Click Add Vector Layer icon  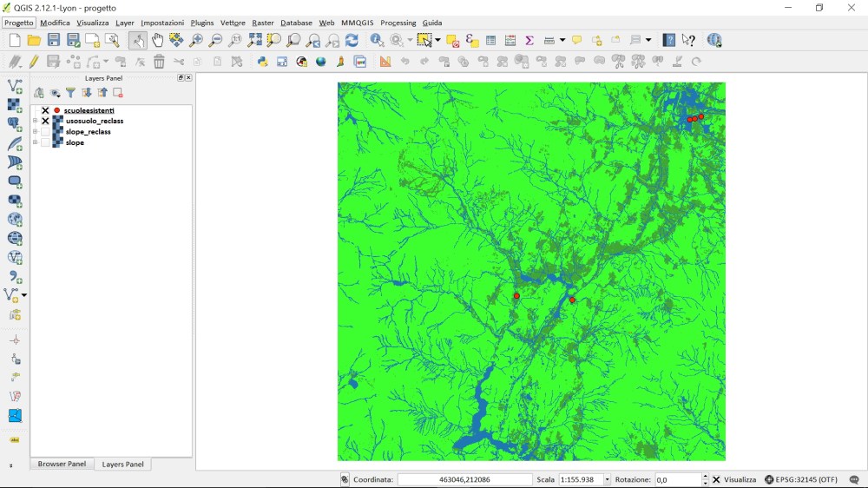tap(15, 86)
